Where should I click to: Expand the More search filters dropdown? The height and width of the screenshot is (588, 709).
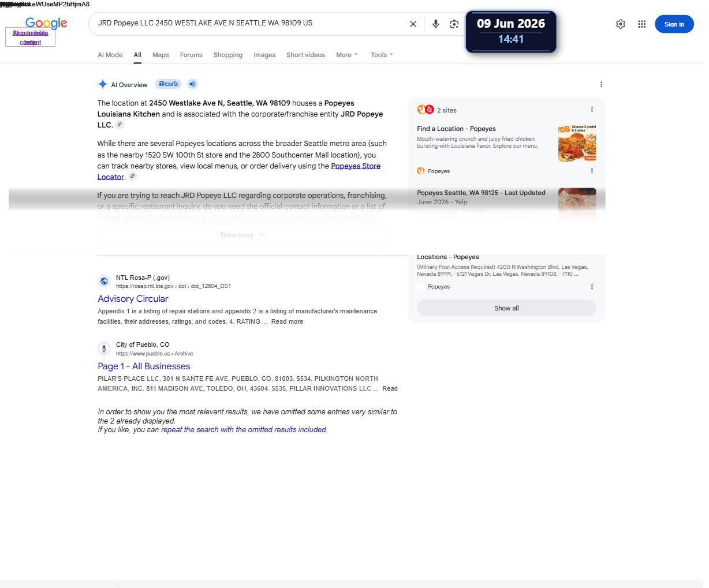pos(347,55)
